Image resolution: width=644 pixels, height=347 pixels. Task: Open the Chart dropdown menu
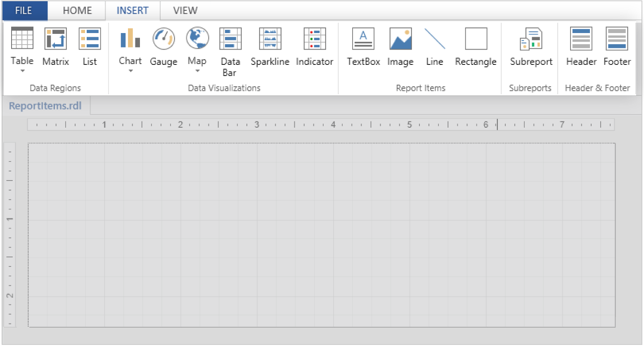point(130,71)
